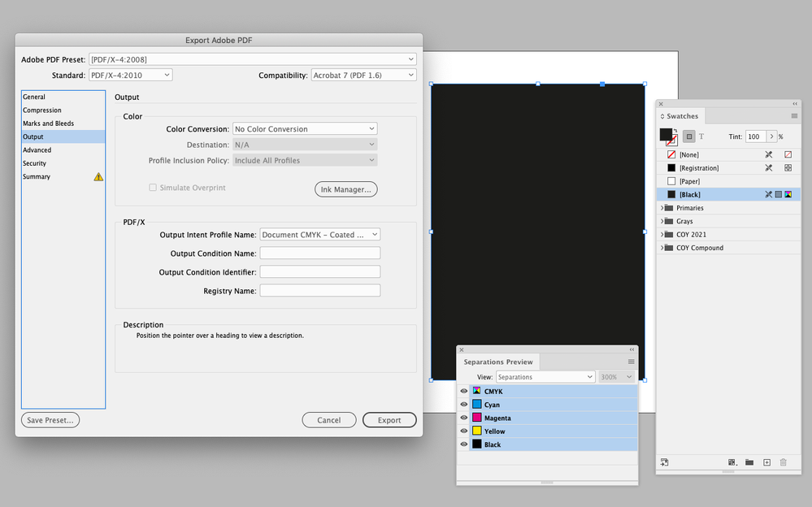Open the Color Conversion dropdown
Image resolution: width=812 pixels, height=507 pixels.
(x=305, y=129)
